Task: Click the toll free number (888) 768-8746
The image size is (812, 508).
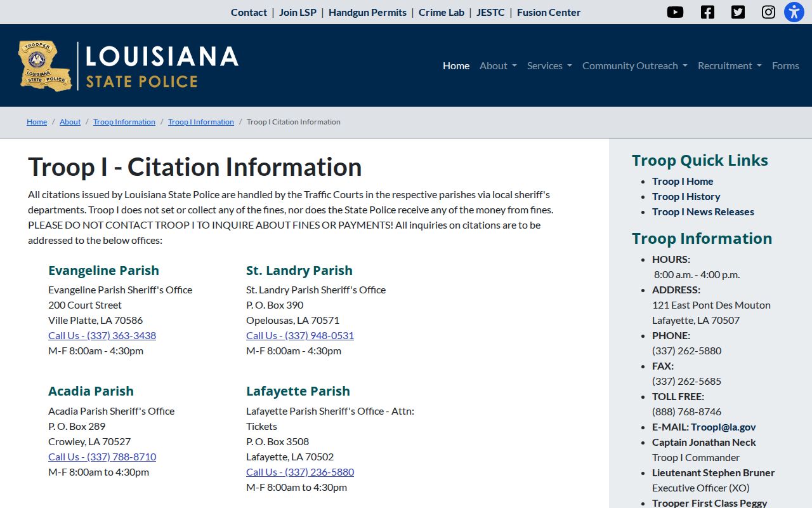Action: tap(686, 411)
